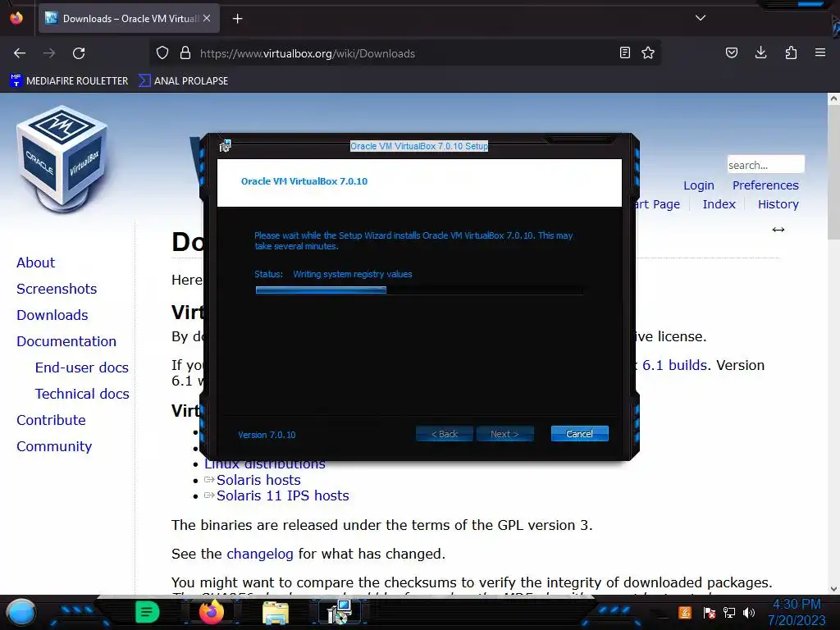The image size is (840, 630).
Task: Click the padlock site security icon
Action: [185, 52]
